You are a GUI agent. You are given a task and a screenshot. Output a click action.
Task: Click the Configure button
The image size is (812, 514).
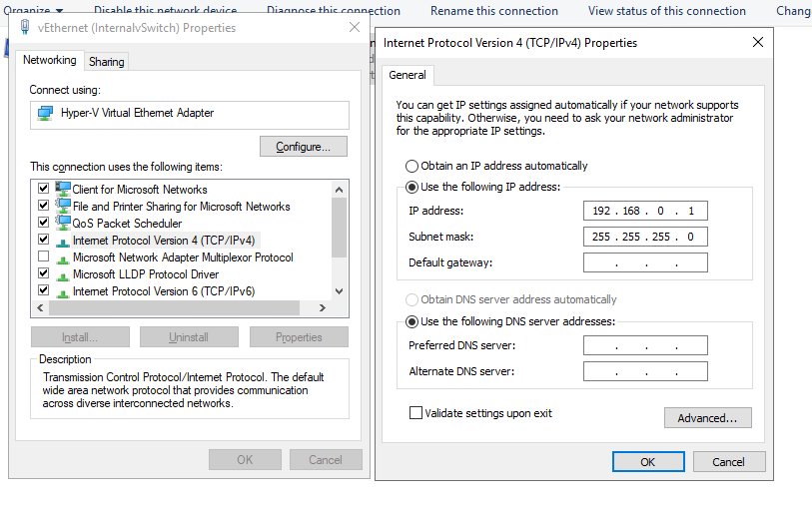click(304, 147)
